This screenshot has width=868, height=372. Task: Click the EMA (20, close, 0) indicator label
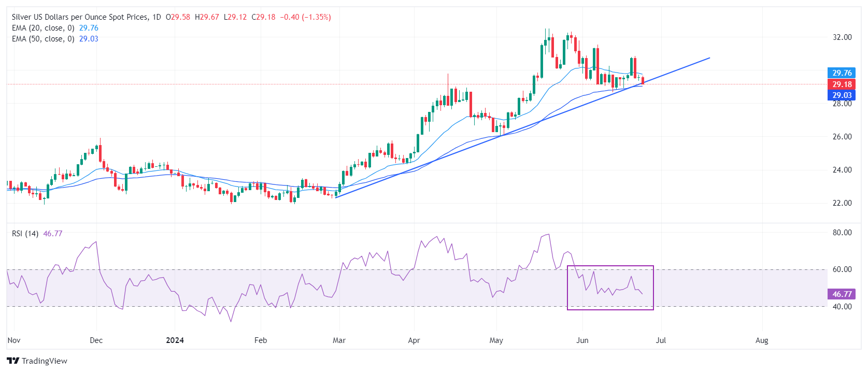[x=43, y=28]
